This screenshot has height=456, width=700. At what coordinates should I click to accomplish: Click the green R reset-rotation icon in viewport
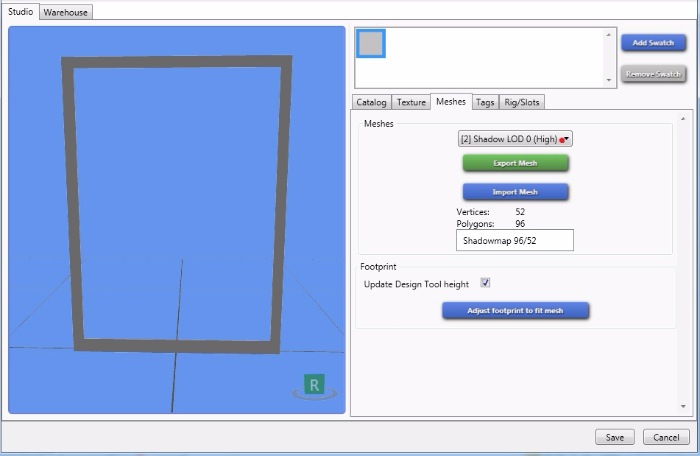[x=315, y=385]
